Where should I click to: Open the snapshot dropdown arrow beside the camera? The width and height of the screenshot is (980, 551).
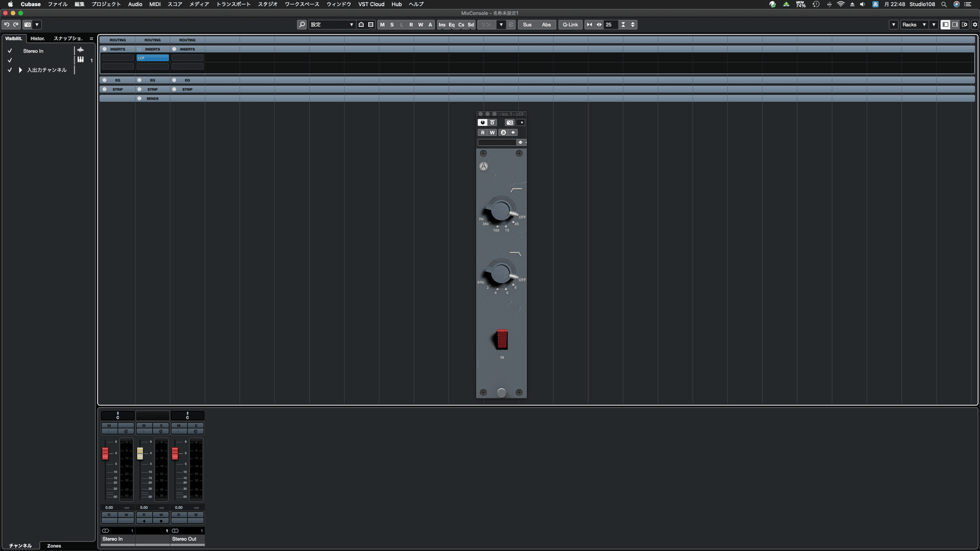37,24
